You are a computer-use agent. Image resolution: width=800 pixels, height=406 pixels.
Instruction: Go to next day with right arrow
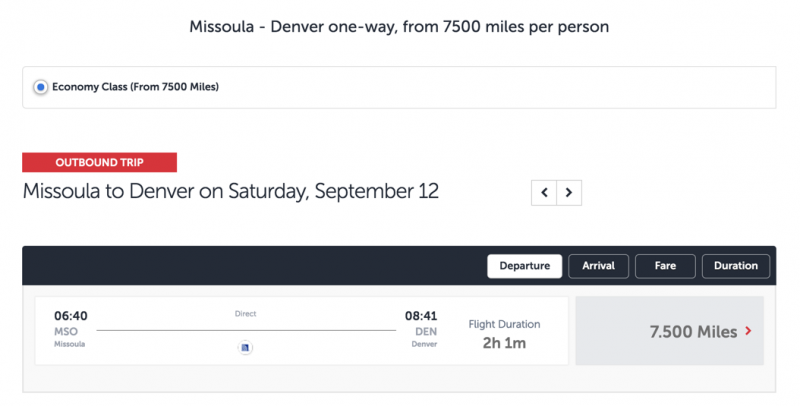point(569,193)
